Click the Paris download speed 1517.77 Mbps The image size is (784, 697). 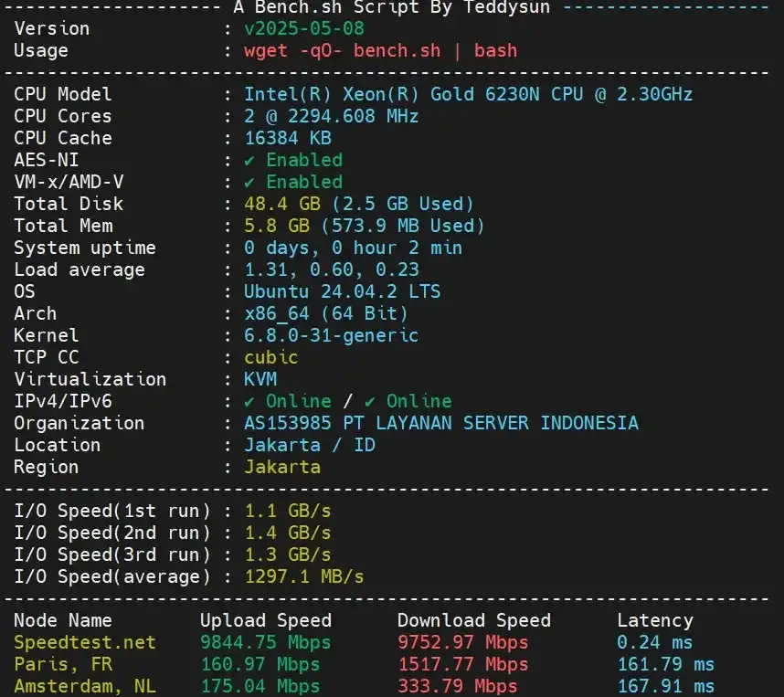point(463,664)
